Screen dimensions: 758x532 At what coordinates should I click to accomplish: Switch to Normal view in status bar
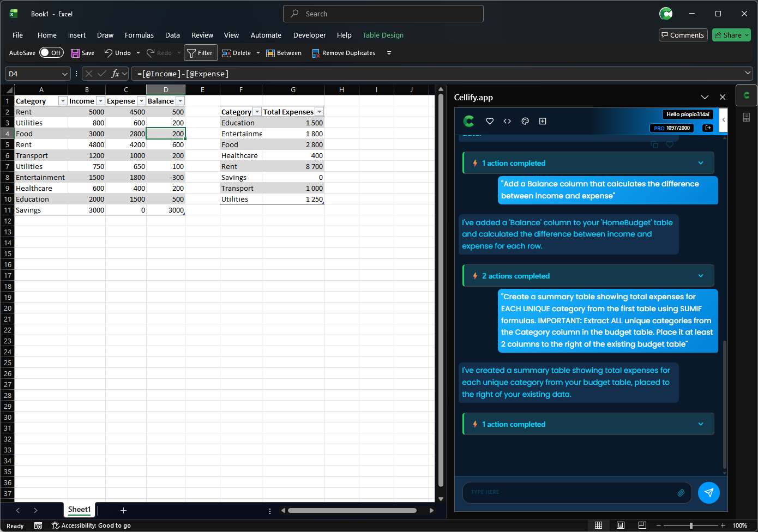(599, 525)
